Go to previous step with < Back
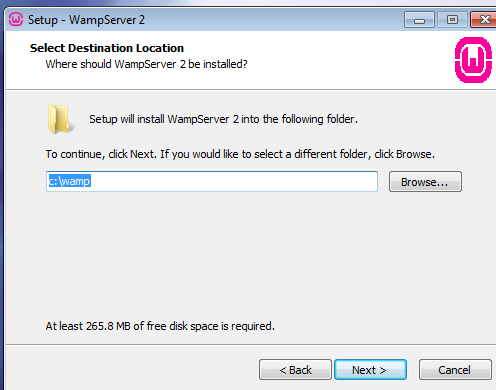 pos(295,370)
